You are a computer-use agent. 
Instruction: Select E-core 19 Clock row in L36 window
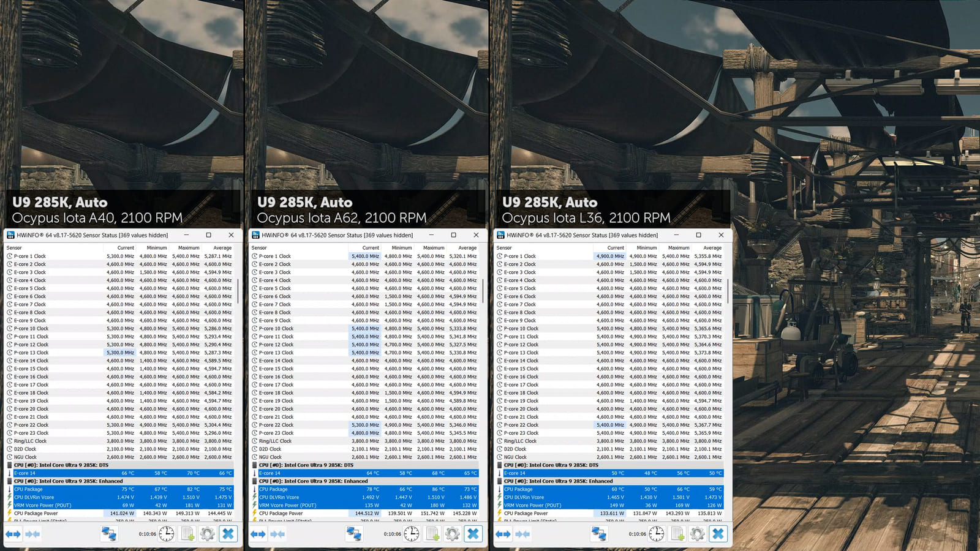[609, 401]
